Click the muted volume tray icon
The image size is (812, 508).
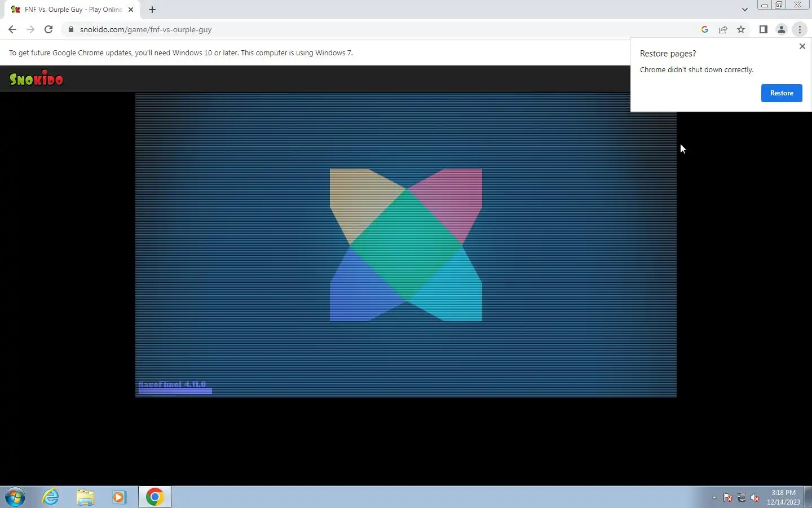[x=755, y=497]
